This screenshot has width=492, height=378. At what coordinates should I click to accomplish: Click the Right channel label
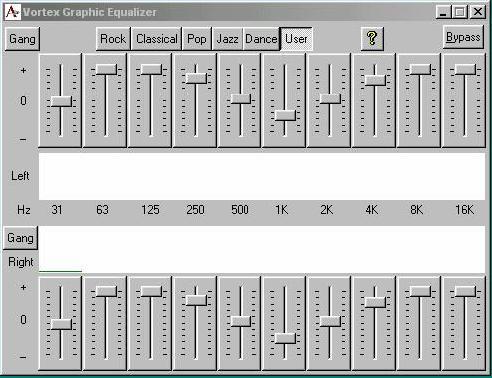click(21, 262)
